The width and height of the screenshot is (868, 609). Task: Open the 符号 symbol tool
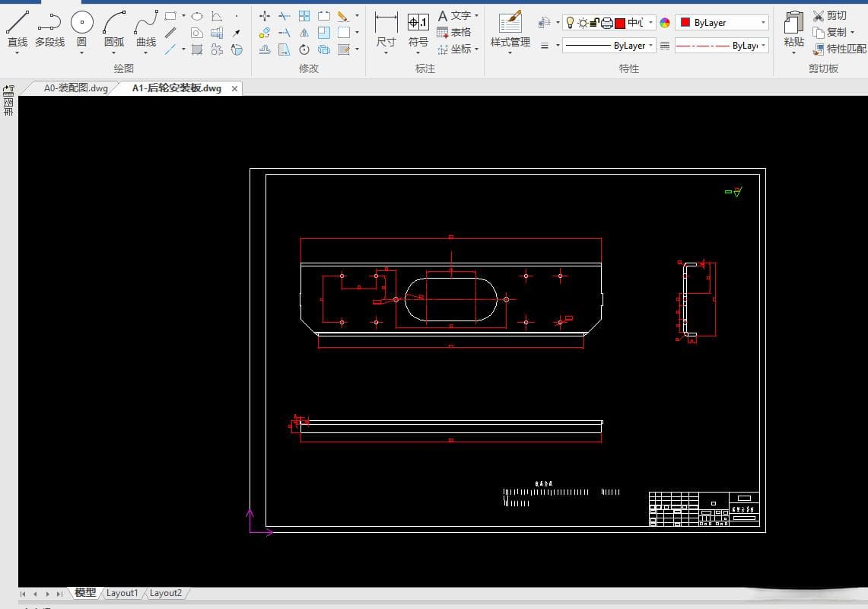(418, 29)
